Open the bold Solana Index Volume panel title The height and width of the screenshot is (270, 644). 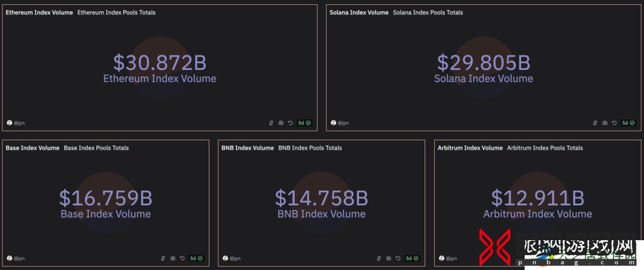(359, 13)
